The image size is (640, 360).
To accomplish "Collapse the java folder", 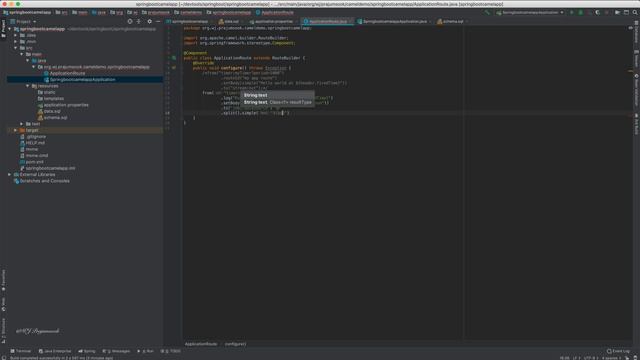I will pyautogui.click(x=28, y=60).
